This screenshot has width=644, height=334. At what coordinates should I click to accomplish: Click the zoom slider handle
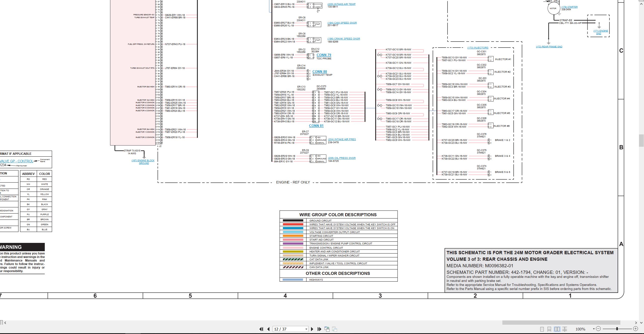(x=617, y=329)
